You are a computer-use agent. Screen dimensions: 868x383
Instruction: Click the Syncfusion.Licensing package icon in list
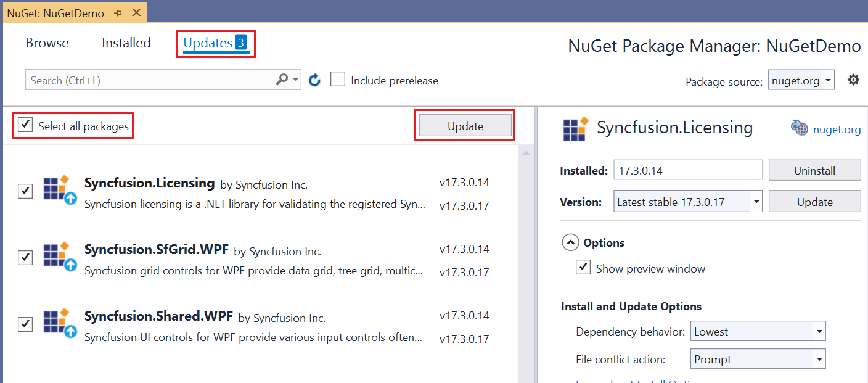(x=60, y=189)
